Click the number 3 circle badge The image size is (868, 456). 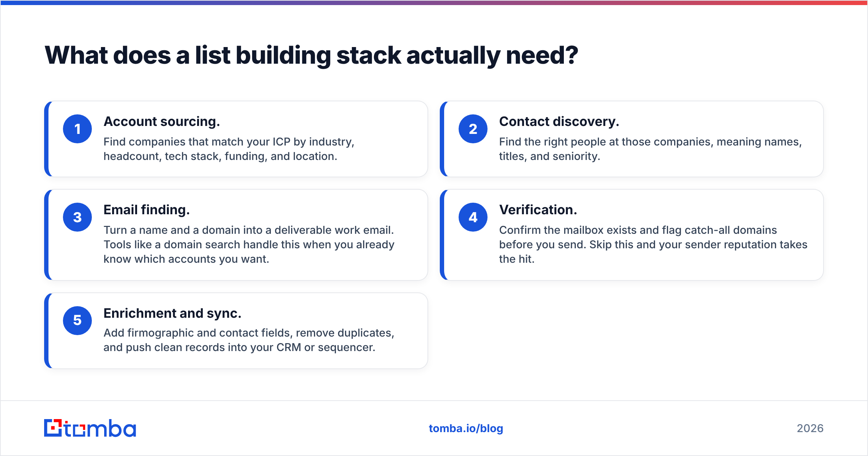pyautogui.click(x=77, y=217)
